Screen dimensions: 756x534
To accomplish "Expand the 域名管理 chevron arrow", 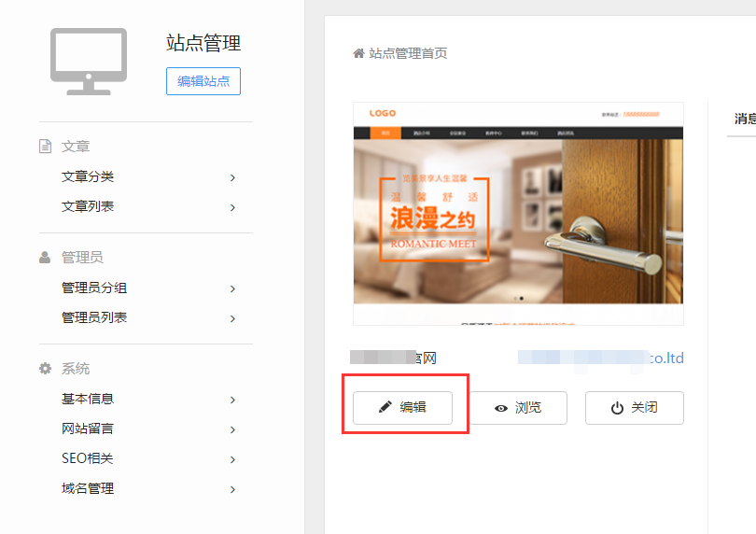I will (232, 489).
